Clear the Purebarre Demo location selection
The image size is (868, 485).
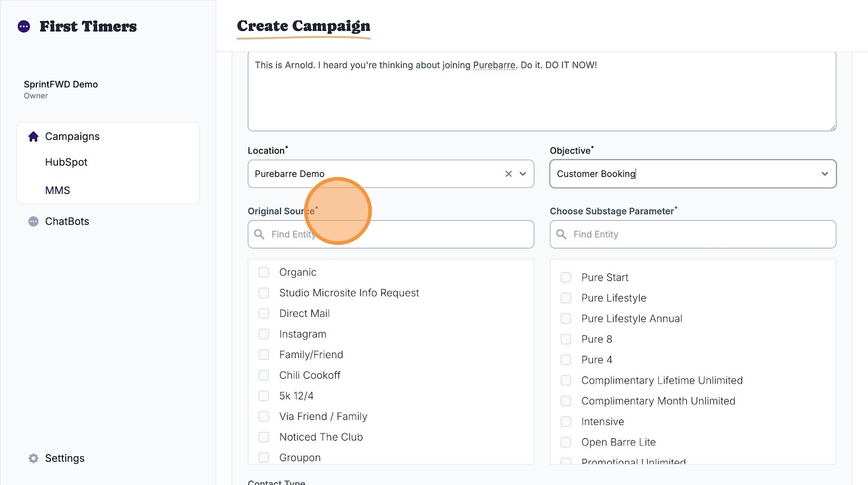click(x=508, y=174)
